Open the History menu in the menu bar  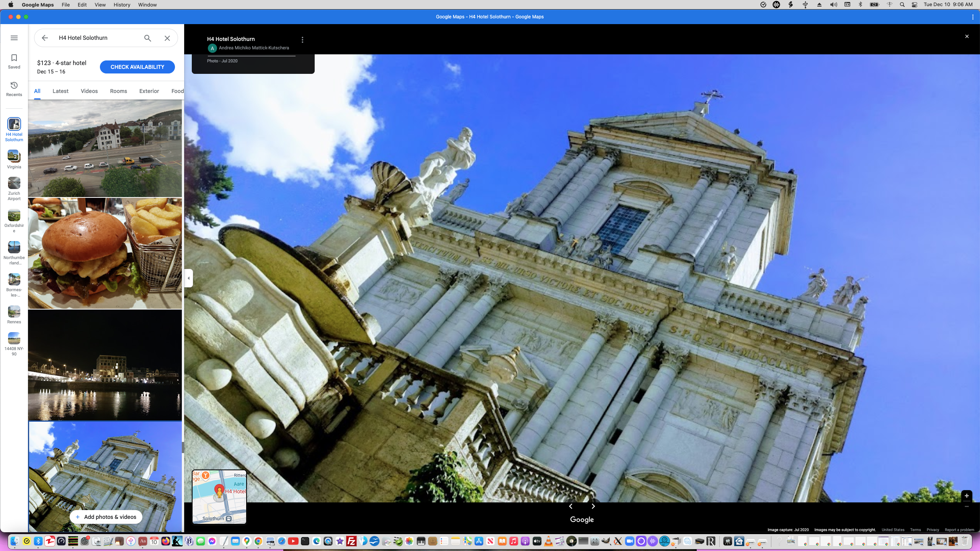pyautogui.click(x=121, y=5)
